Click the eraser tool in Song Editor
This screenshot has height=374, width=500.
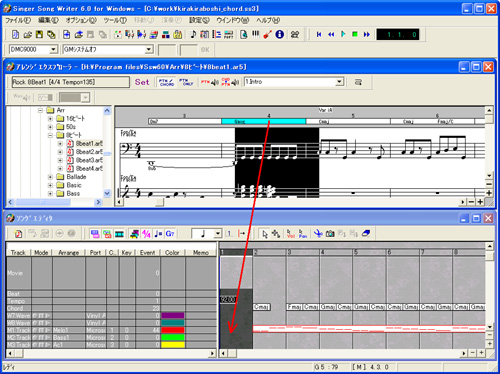click(366, 234)
